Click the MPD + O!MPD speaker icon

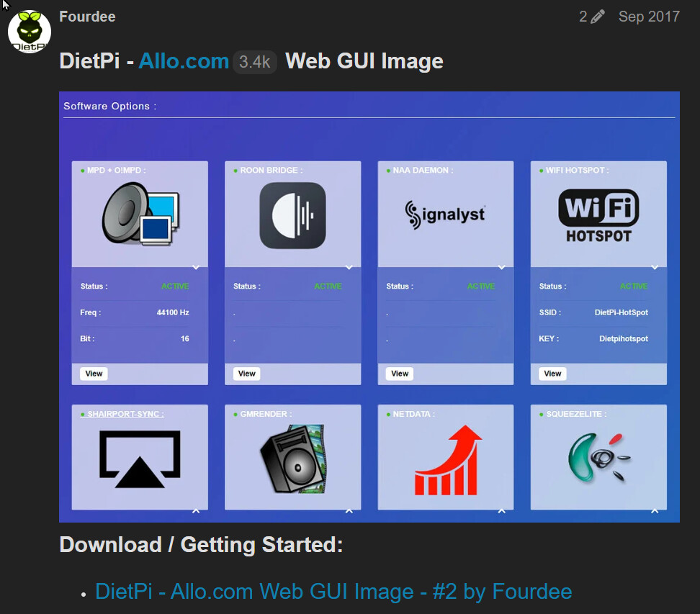click(x=140, y=214)
